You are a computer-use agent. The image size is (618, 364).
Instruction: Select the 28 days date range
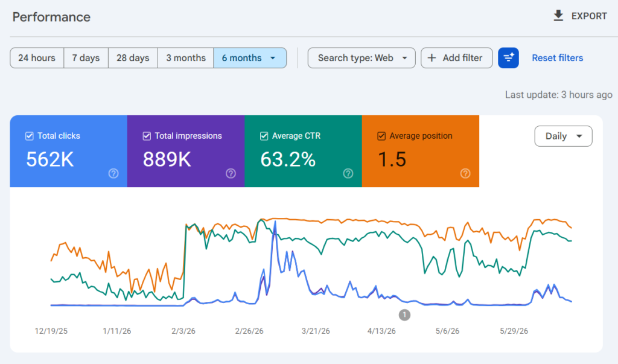point(133,58)
